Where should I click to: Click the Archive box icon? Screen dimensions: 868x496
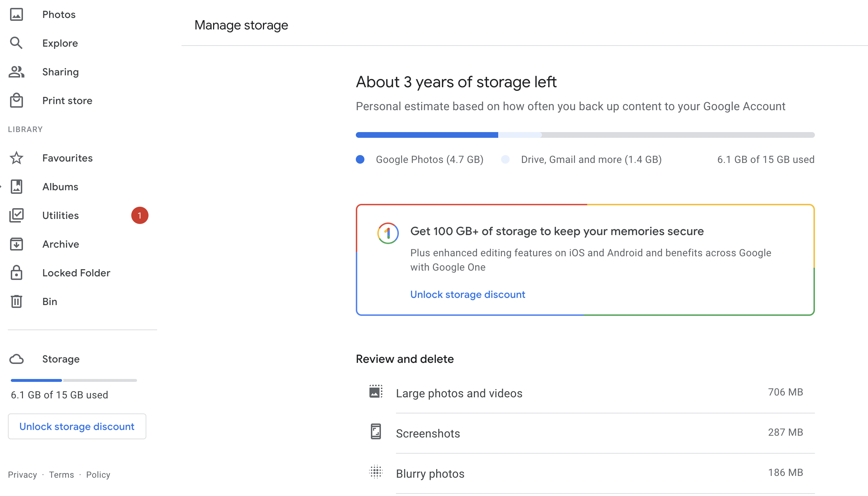coord(16,244)
